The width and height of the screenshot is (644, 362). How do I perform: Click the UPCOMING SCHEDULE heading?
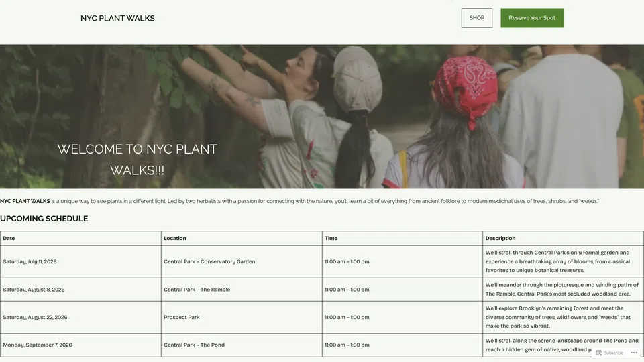[x=44, y=219]
